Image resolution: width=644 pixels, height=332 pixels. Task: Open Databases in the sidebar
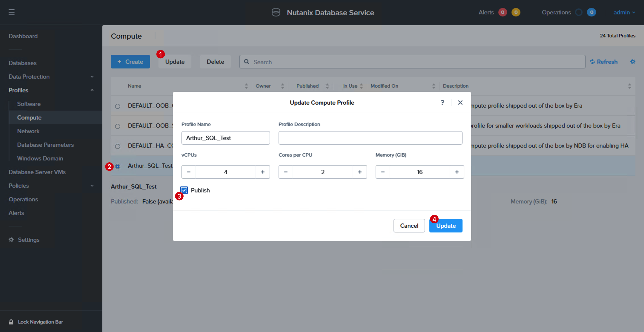pos(23,63)
